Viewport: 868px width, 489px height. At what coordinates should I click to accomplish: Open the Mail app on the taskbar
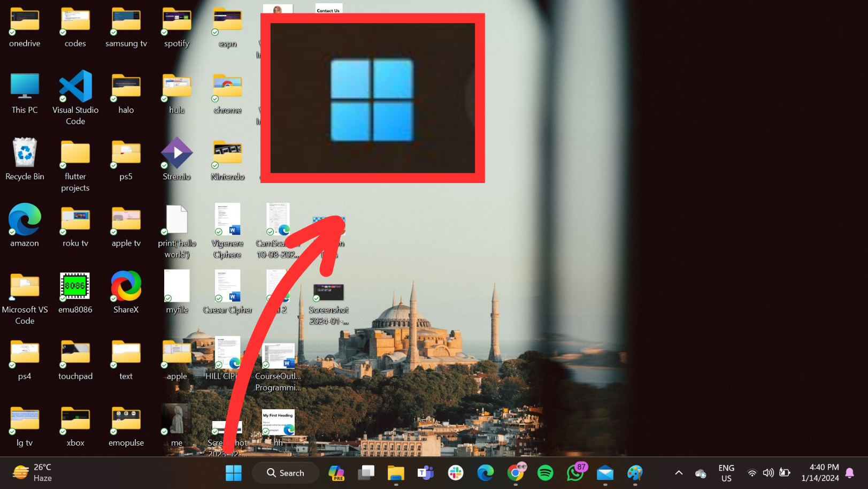point(605,473)
